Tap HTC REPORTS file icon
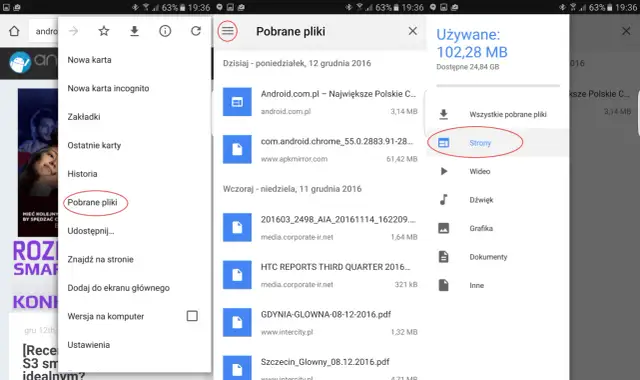640x380 pixels. coord(237,275)
